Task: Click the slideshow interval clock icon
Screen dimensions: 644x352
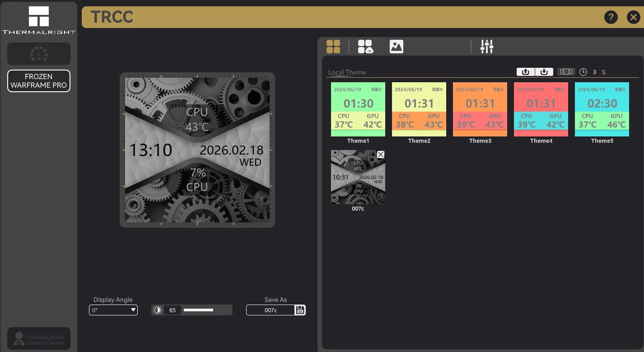Action: [583, 72]
